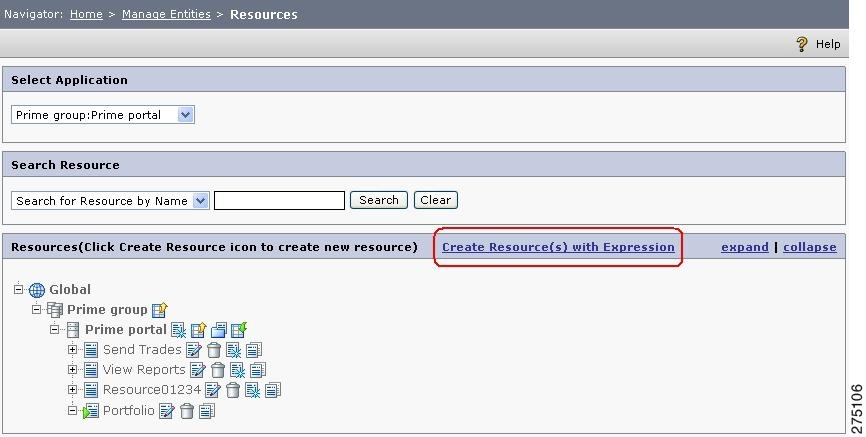
Task: Copy the Send Trades resource
Action: click(254, 350)
